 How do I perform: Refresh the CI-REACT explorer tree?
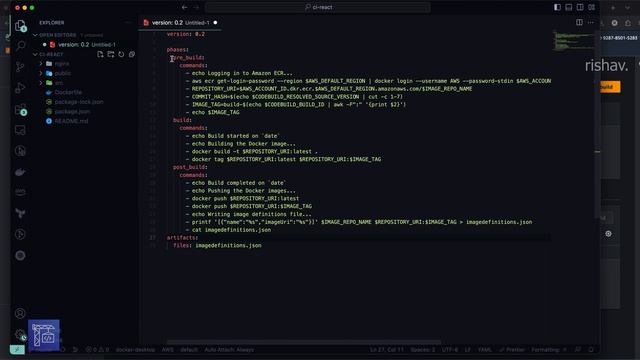coord(121,54)
